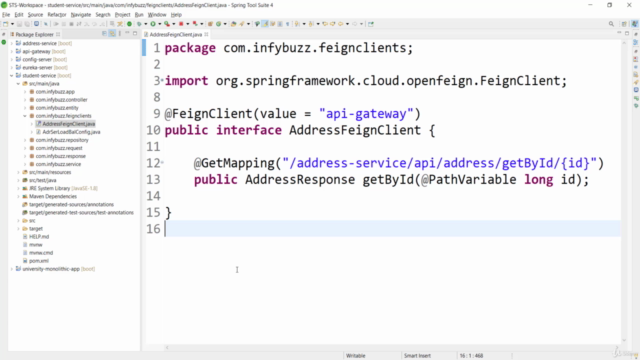Screen dimensions: 640x360
Task: Toggle Link with Editor in Package Explorer
Action: 112,34
